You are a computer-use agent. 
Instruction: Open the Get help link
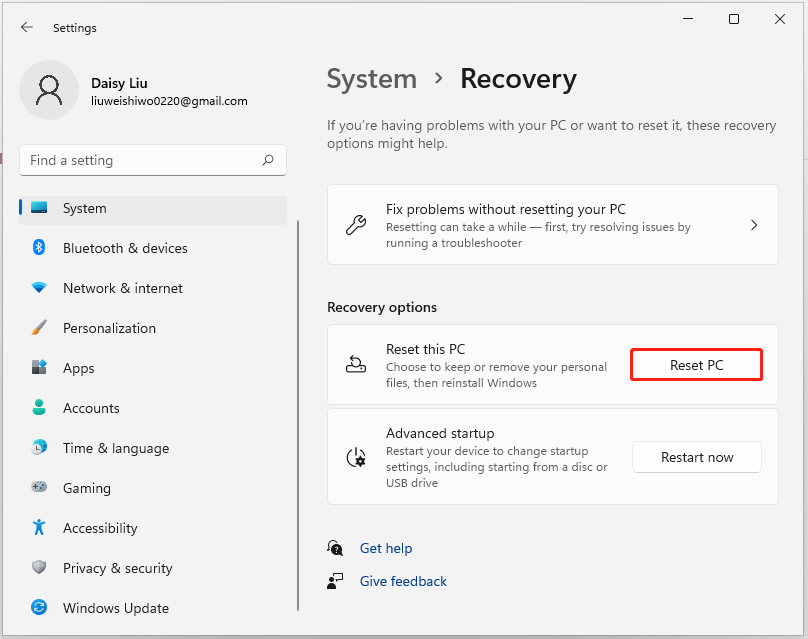[x=386, y=548]
